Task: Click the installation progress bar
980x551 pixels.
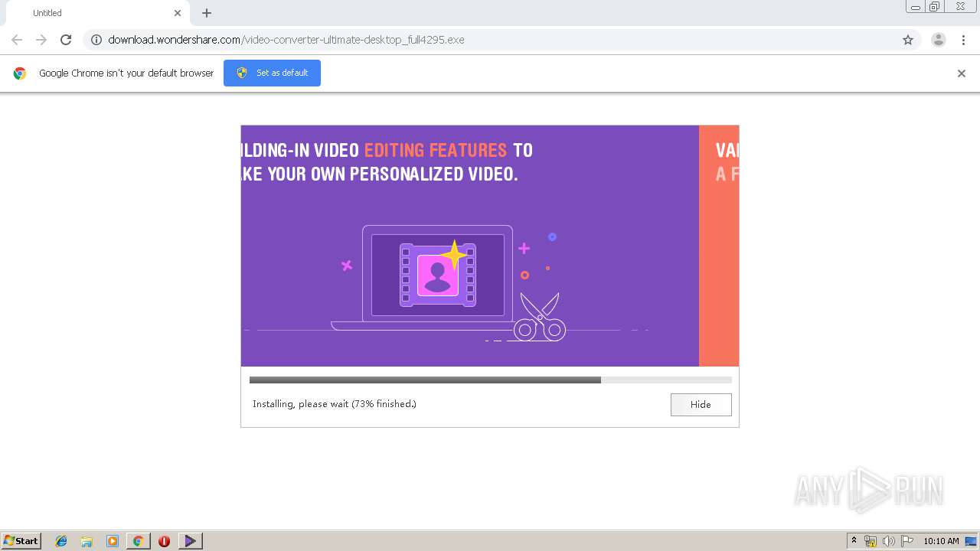Action: 490,380
